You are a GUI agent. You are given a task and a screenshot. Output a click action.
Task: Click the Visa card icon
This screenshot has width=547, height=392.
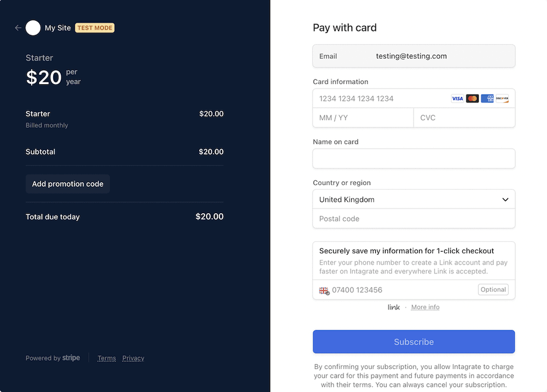pyautogui.click(x=457, y=99)
